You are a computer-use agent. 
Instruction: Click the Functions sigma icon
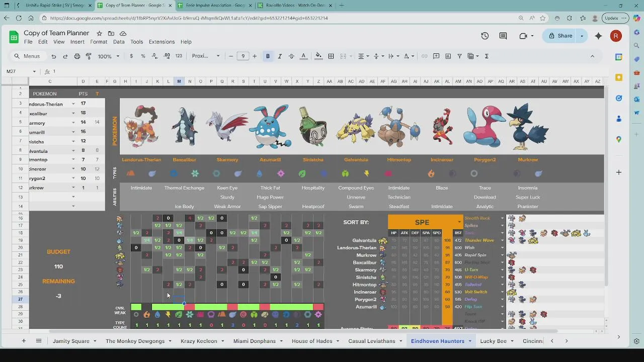(x=487, y=56)
